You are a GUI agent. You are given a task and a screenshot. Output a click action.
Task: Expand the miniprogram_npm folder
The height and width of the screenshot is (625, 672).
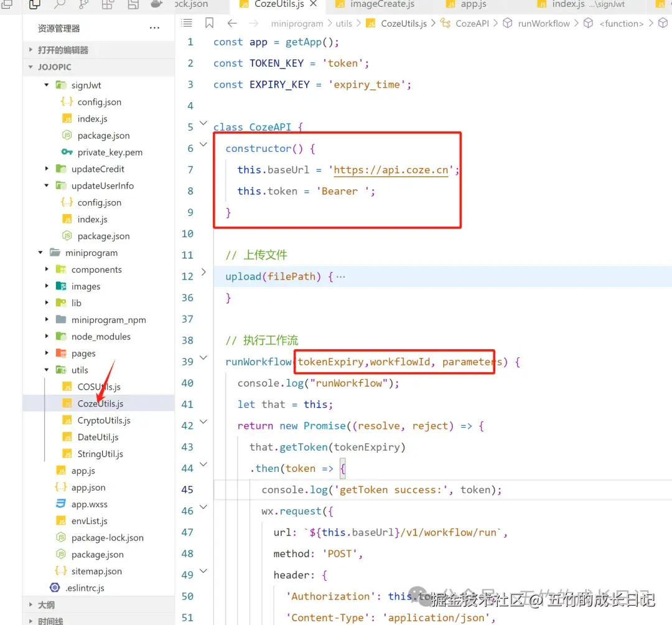point(47,319)
